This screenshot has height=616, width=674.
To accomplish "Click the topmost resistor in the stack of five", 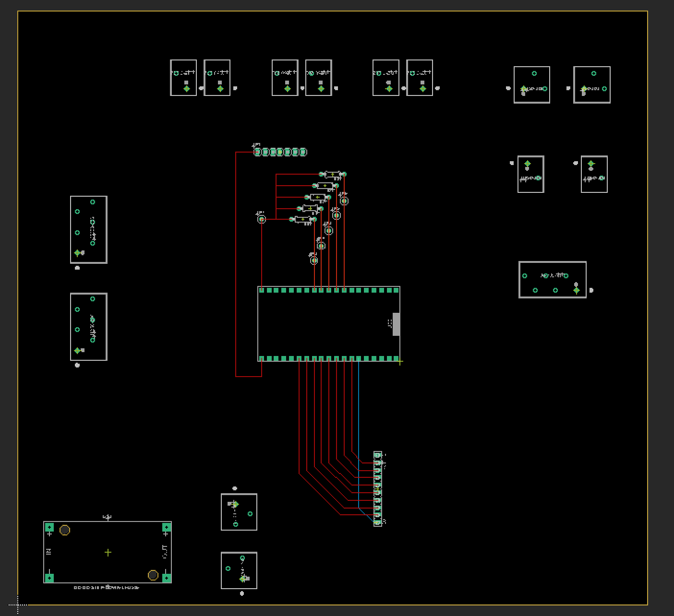I will point(332,174).
